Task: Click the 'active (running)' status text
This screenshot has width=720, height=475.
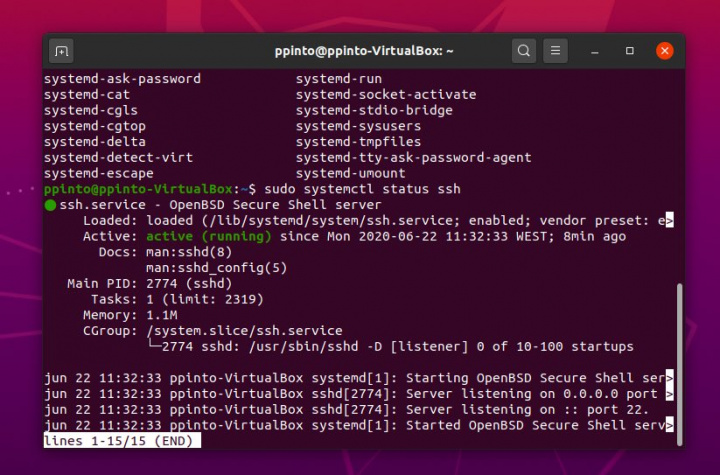Action: click(208, 236)
